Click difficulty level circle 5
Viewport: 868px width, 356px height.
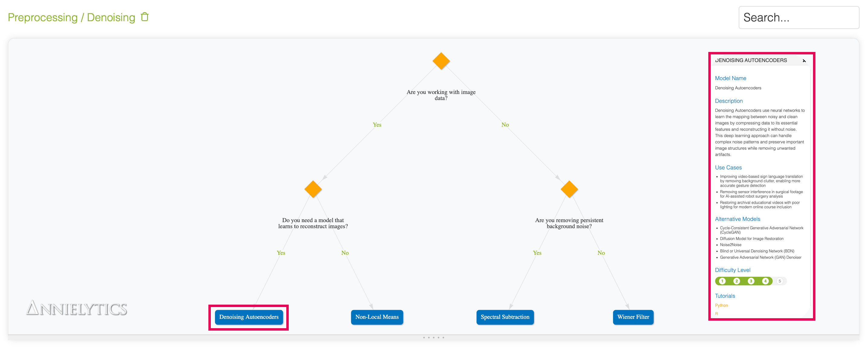pyautogui.click(x=780, y=281)
